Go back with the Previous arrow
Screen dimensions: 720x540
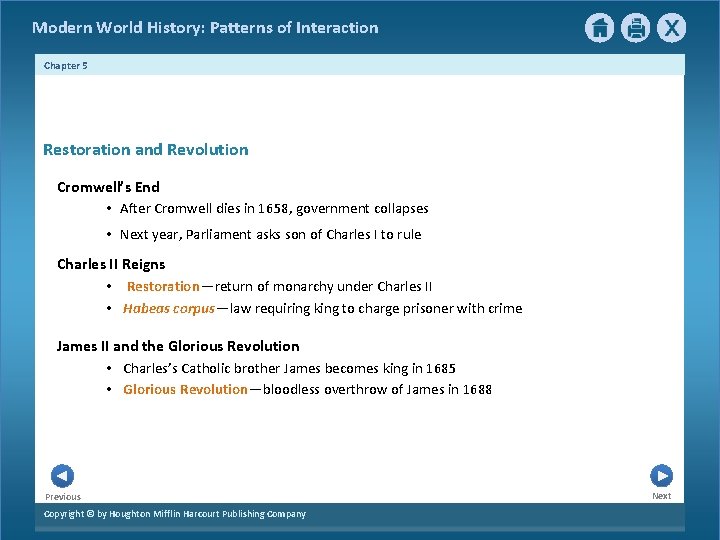pyautogui.click(x=62, y=476)
